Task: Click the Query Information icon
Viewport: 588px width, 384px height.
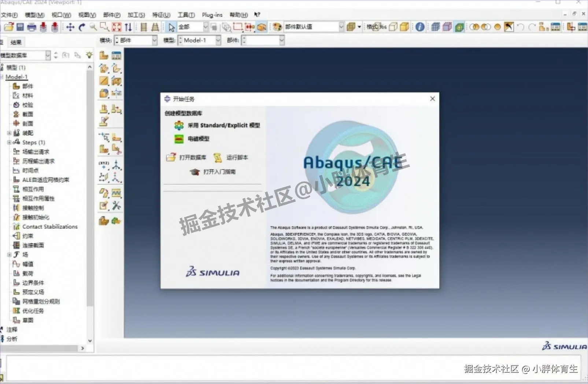Action: pyautogui.click(x=420, y=27)
